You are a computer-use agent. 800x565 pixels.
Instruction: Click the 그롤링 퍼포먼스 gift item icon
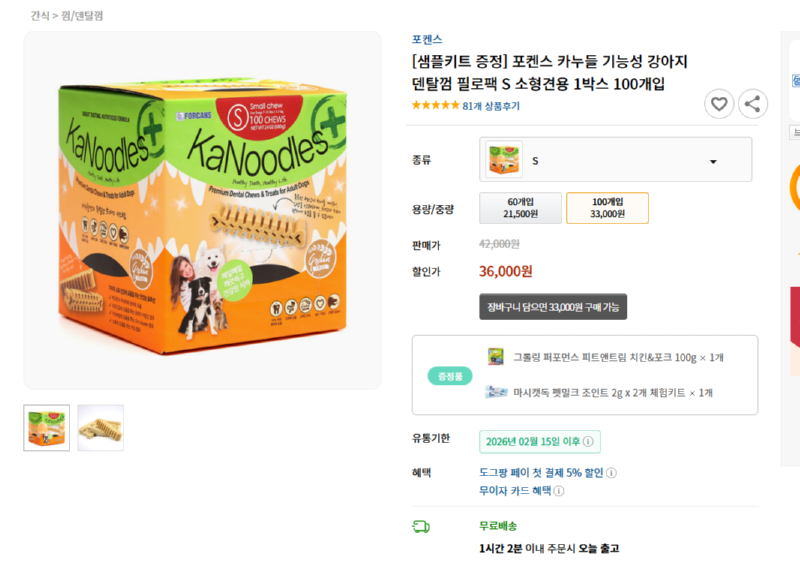pyautogui.click(x=495, y=356)
